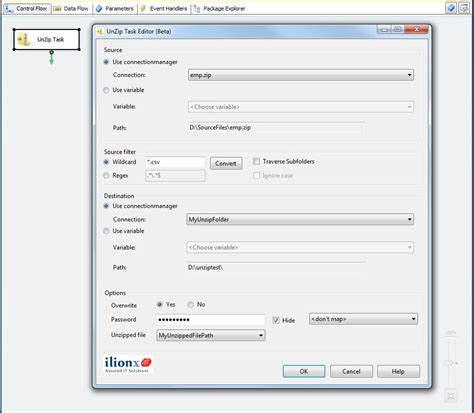Select the UnZip Task box on canvas
Image resolution: width=474 pixels, height=413 pixels.
(x=47, y=39)
